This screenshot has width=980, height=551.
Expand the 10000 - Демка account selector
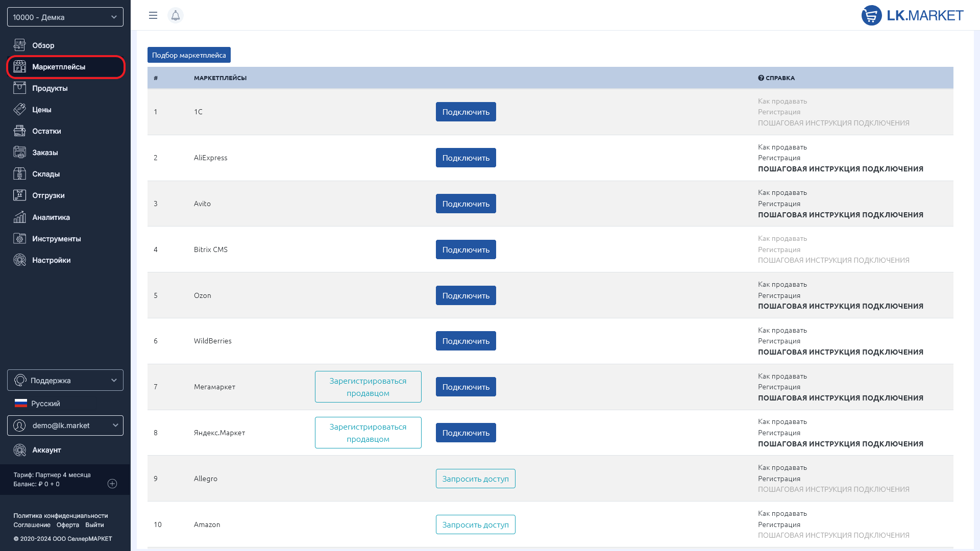65,17
